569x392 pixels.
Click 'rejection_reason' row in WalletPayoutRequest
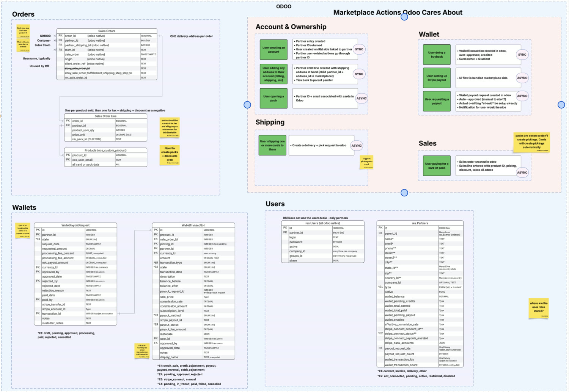[x=75, y=290]
